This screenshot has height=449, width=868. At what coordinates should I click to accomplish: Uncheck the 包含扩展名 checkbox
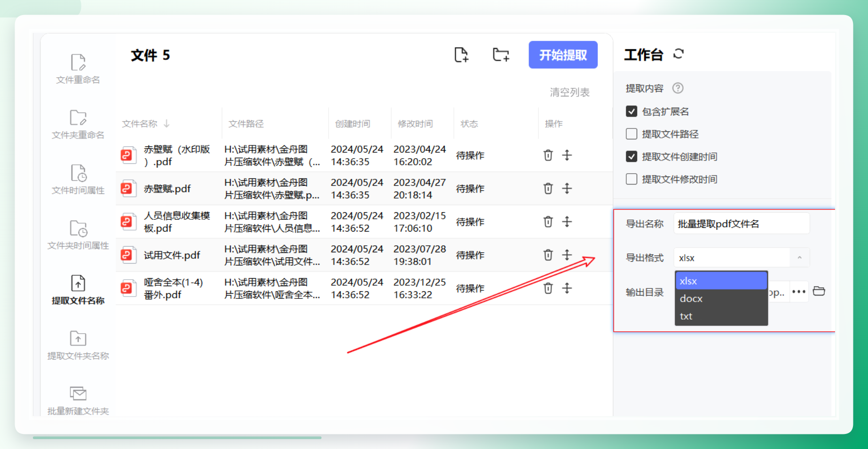pos(631,112)
